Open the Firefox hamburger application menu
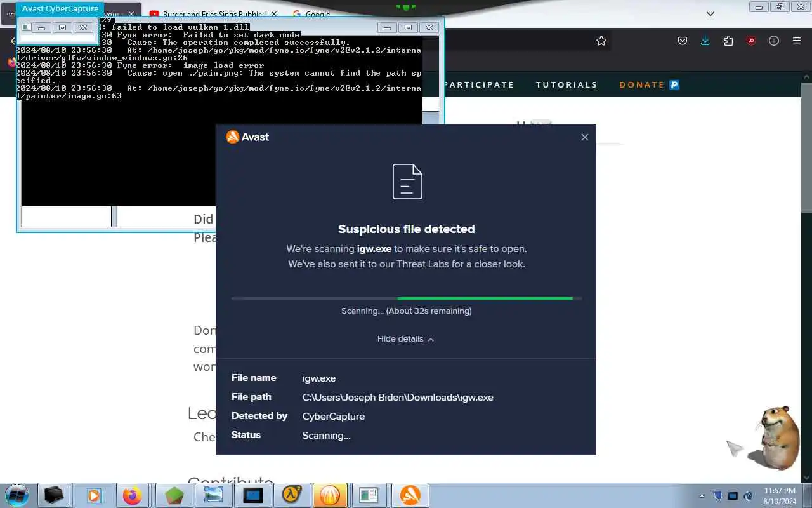The height and width of the screenshot is (508, 812). pos(797,41)
